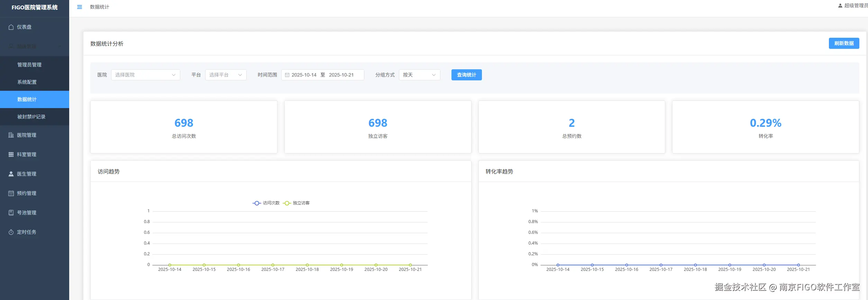
Task: Click the 超级管理员 user avatar icon
Action: (x=840, y=6)
